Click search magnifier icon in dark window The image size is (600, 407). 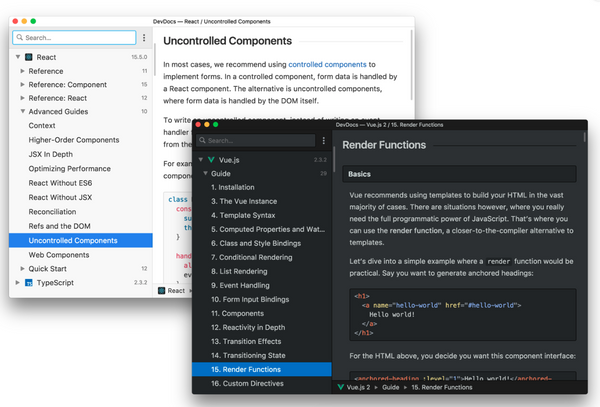(202, 140)
